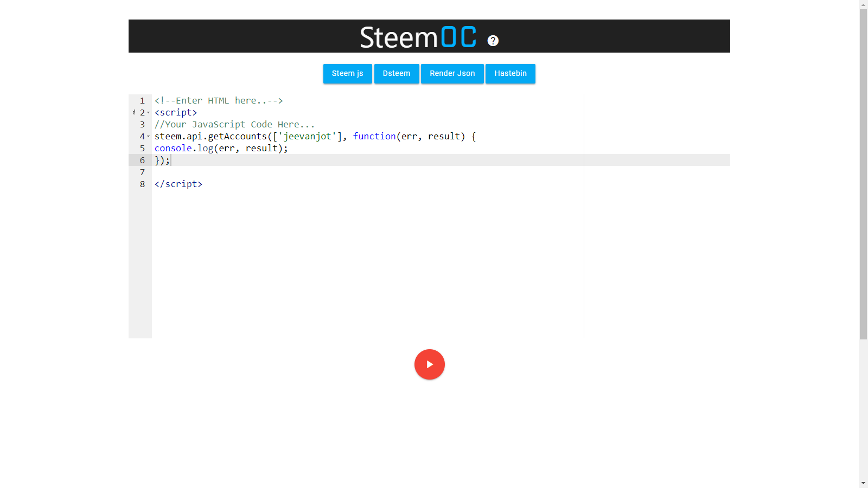
Task: Click the '});' text on line 6
Action: (162, 160)
